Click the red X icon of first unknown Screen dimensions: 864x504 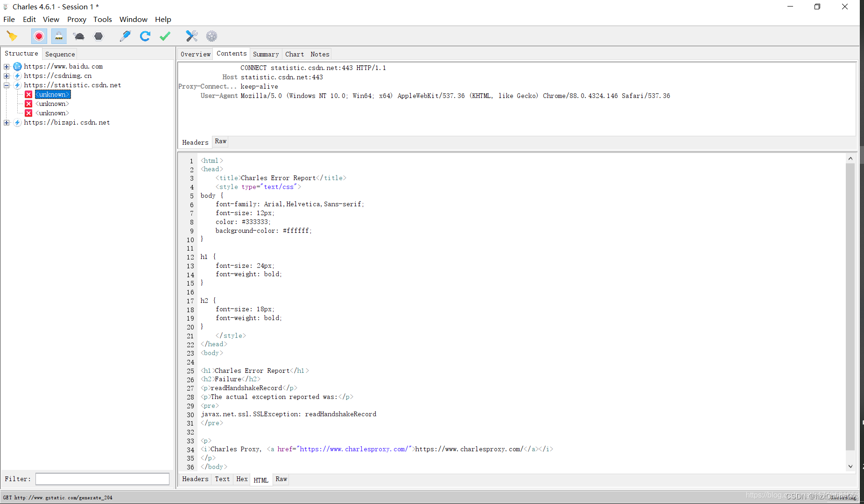pyautogui.click(x=28, y=94)
